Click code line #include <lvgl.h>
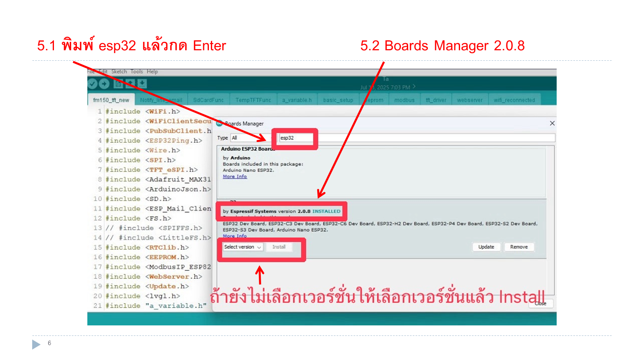This screenshot has height=362, width=644. pyautogui.click(x=142, y=296)
